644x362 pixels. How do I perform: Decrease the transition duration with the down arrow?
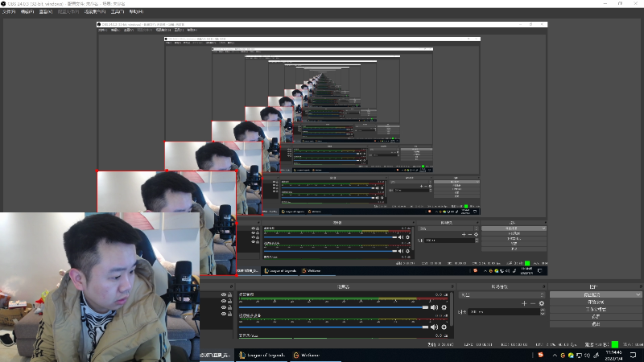[x=543, y=314]
